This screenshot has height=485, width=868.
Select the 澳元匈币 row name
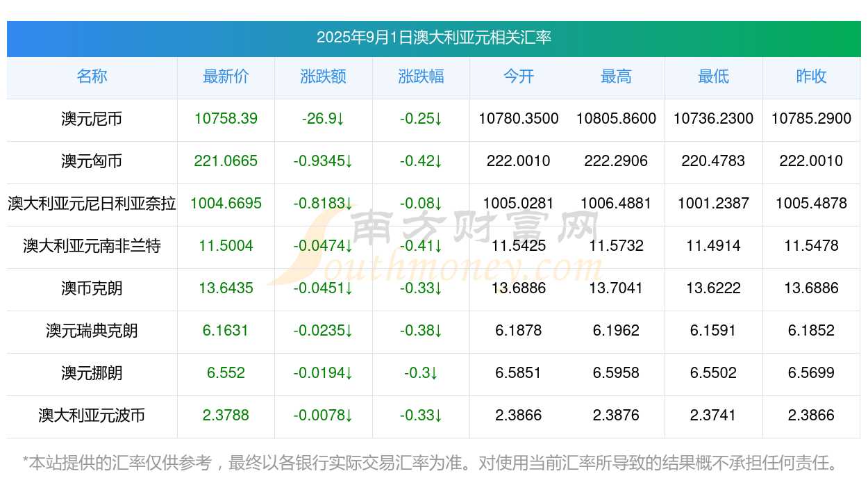[x=92, y=161]
